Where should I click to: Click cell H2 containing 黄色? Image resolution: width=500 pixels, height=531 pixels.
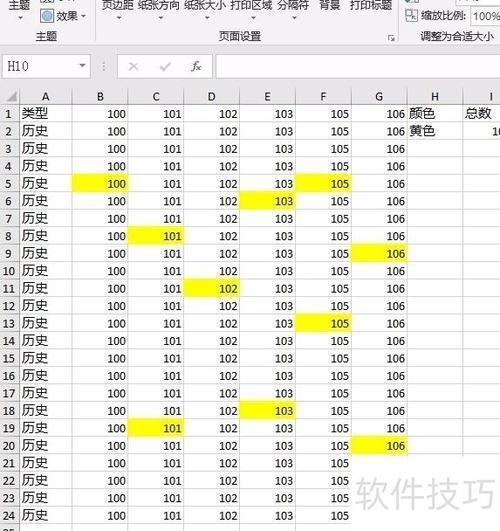[435, 131]
